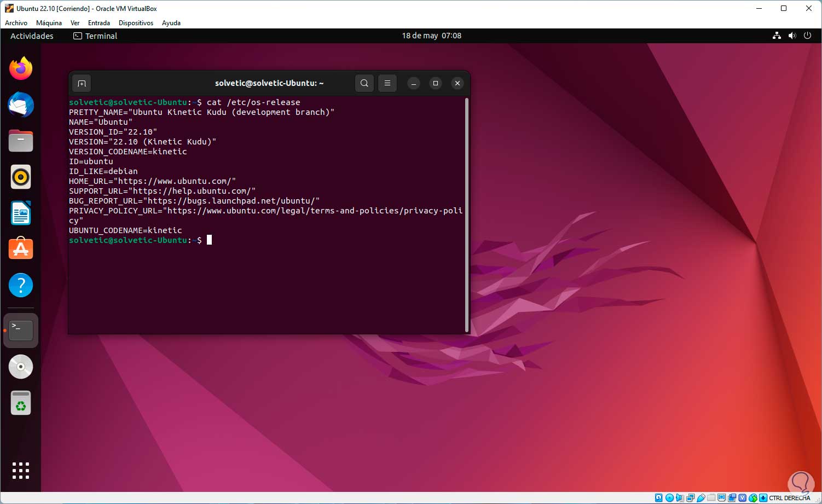This screenshot has width=822, height=504.
Task: Click the NAME="Ubuntu" line
Action: [x=101, y=122]
